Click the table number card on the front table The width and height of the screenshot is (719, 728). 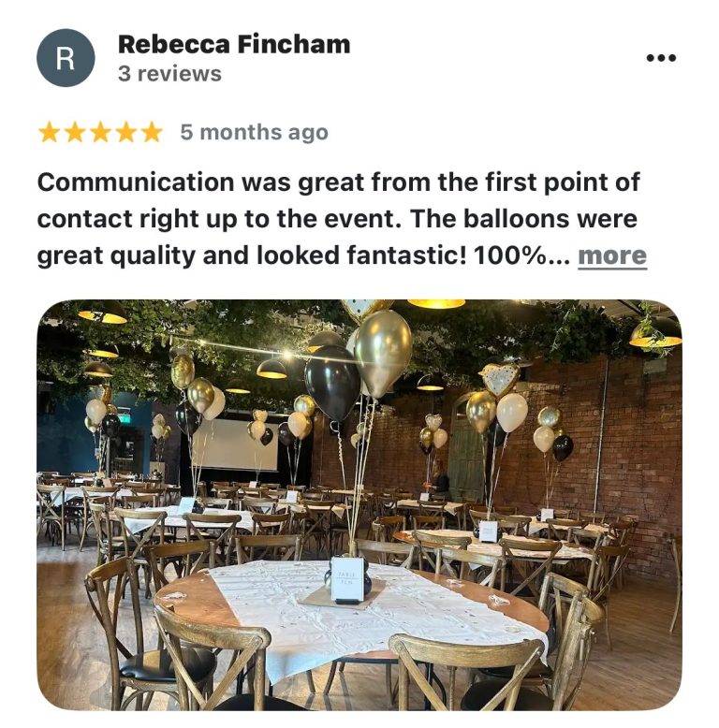pyautogui.click(x=347, y=580)
